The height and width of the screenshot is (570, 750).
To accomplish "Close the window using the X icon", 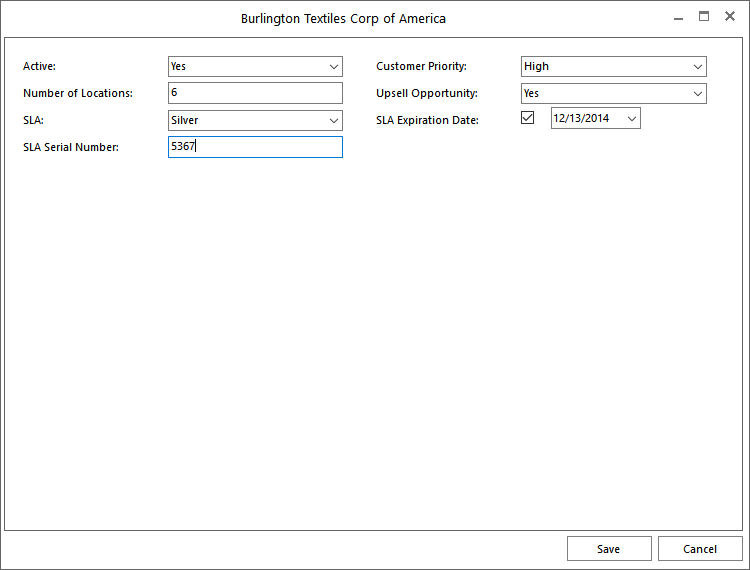I will 730,17.
